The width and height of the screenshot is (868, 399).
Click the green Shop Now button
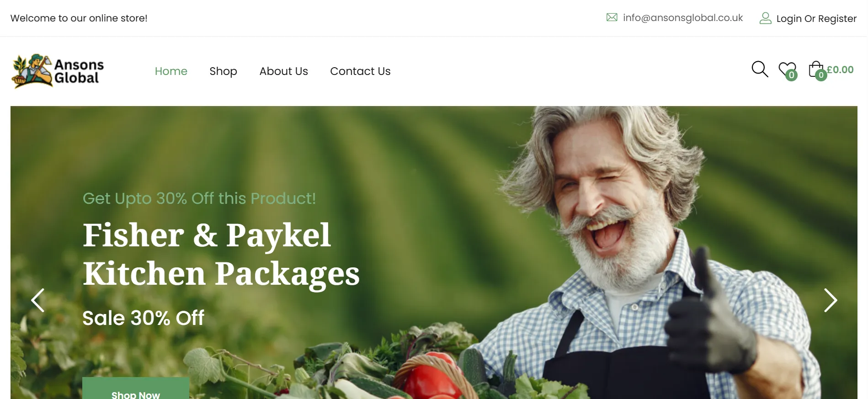pos(136,388)
